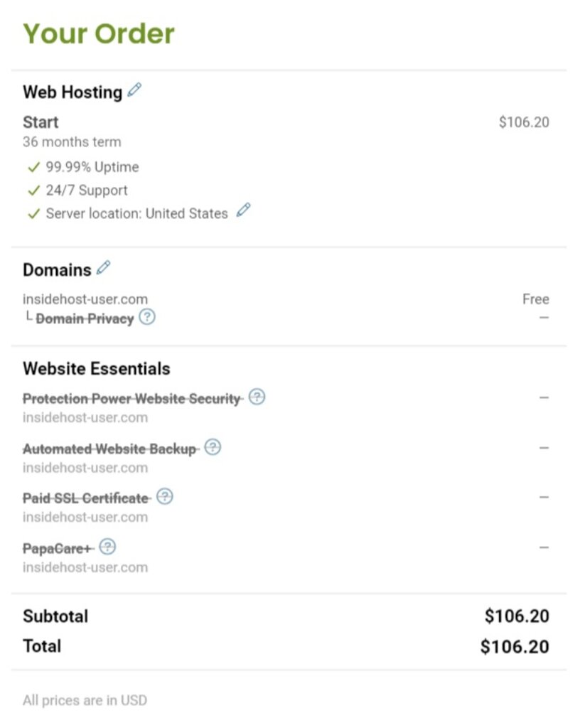
Task: Edit server location pencil icon
Action: (x=244, y=210)
